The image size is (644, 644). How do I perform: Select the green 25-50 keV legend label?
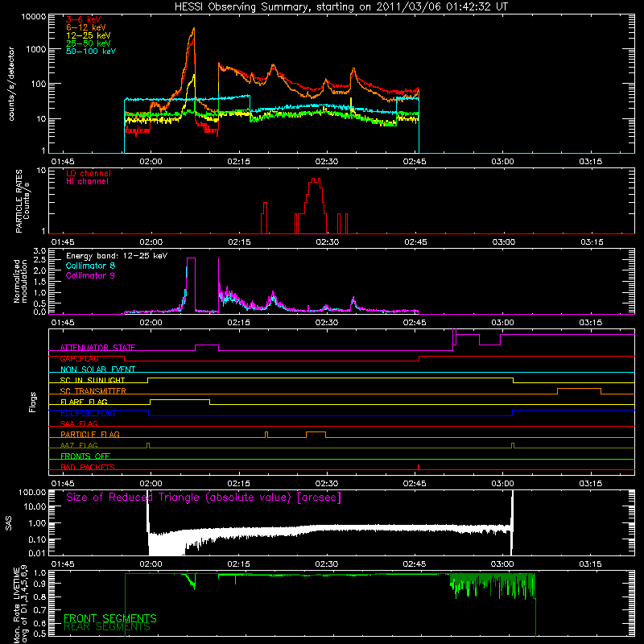[89, 43]
